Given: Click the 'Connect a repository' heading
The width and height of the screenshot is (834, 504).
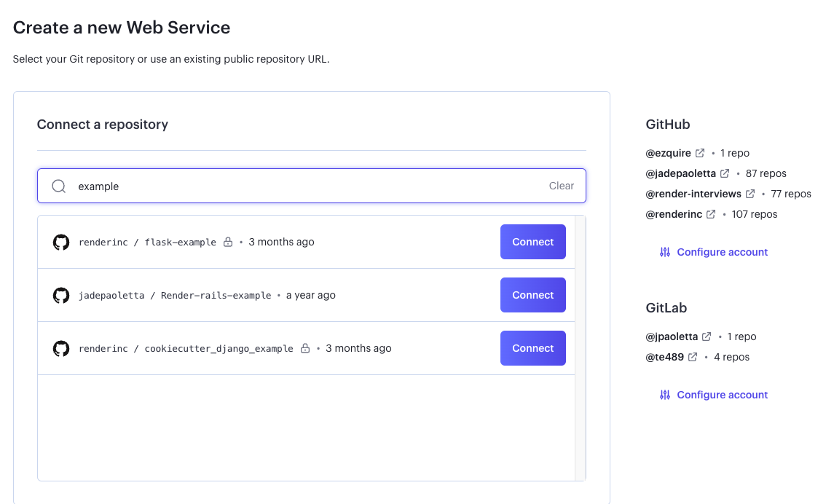Looking at the screenshot, I should pos(103,125).
